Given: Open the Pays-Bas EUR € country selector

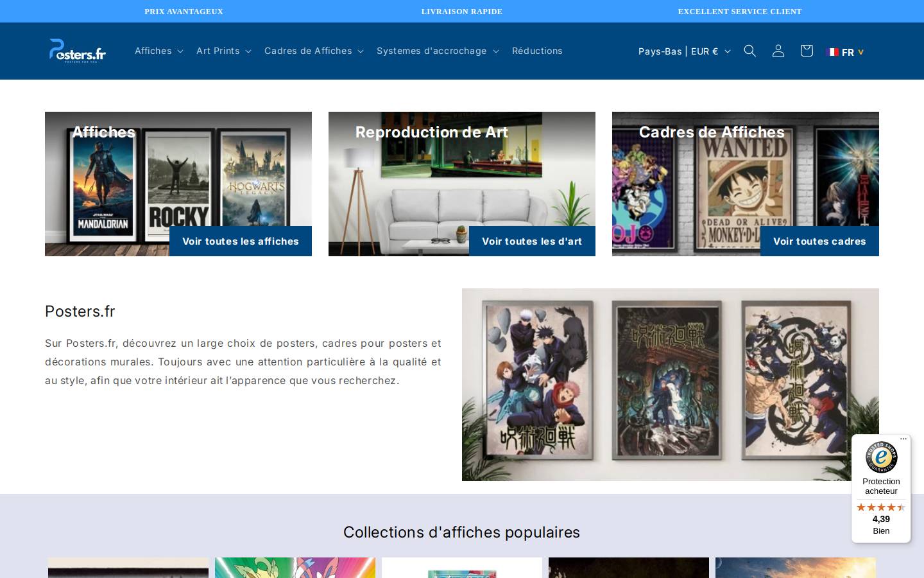Looking at the screenshot, I should 684,51.
